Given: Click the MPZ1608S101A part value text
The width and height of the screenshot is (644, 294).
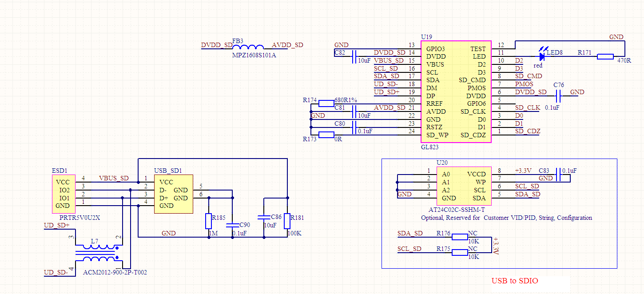Looking at the screenshot, I should [254, 55].
